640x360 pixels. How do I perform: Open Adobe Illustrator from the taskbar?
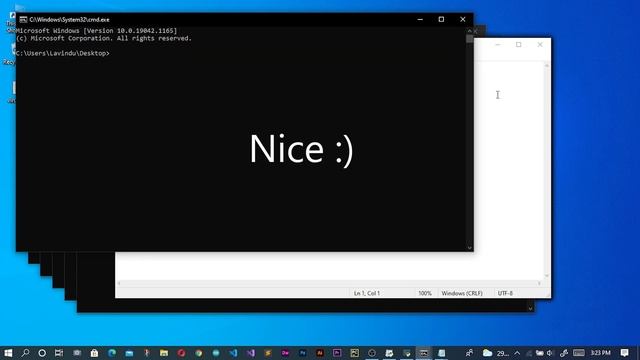click(x=320, y=353)
